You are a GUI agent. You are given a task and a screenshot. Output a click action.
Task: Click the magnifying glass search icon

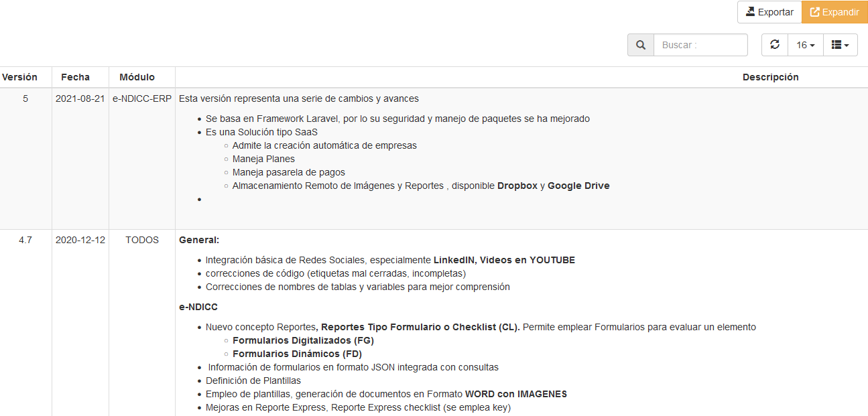(x=641, y=45)
